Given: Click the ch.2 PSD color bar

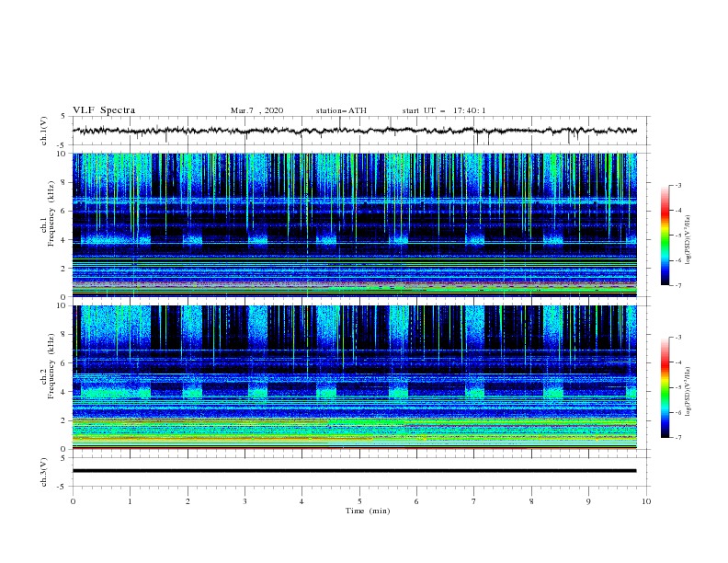Looking at the screenshot, I should [x=665, y=387].
